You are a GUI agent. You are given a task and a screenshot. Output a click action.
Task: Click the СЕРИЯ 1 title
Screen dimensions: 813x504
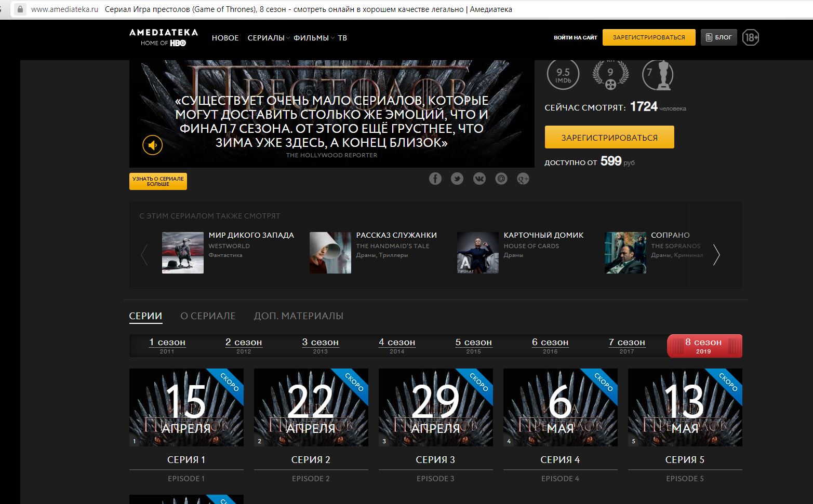(x=186, y=459)
